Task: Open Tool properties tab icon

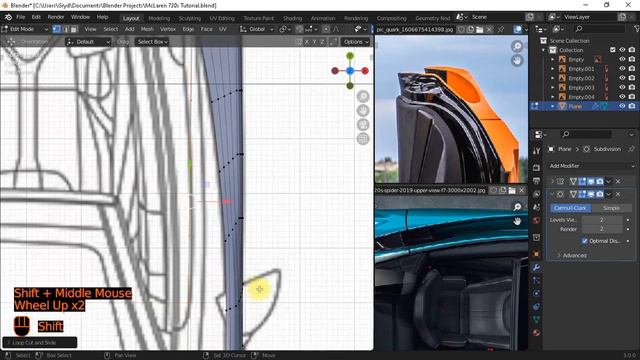Action: [536, 151]
